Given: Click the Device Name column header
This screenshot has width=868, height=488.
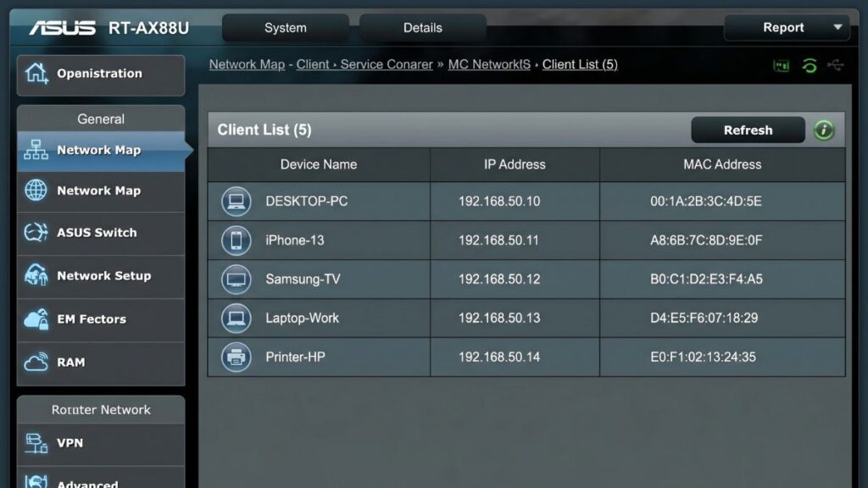Looking at the screenshot, I should click(319, 164).
